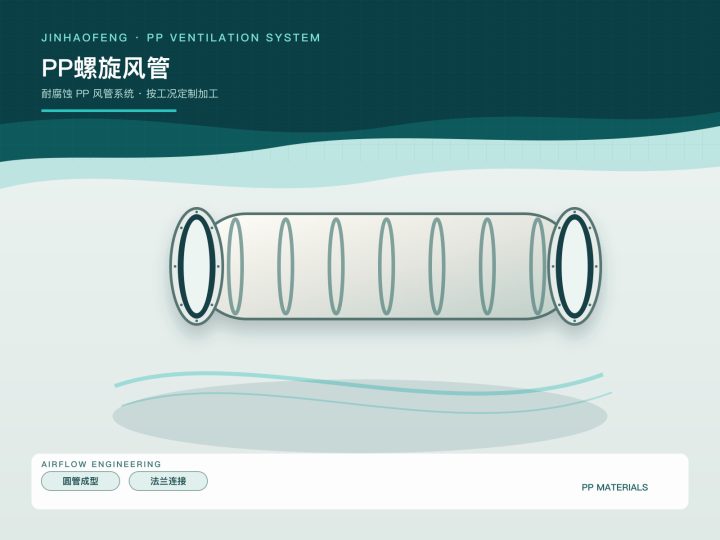Screen dimensions: 720x540
Task: Click the dark inner opening of right flange
Action: pos(574,266)
